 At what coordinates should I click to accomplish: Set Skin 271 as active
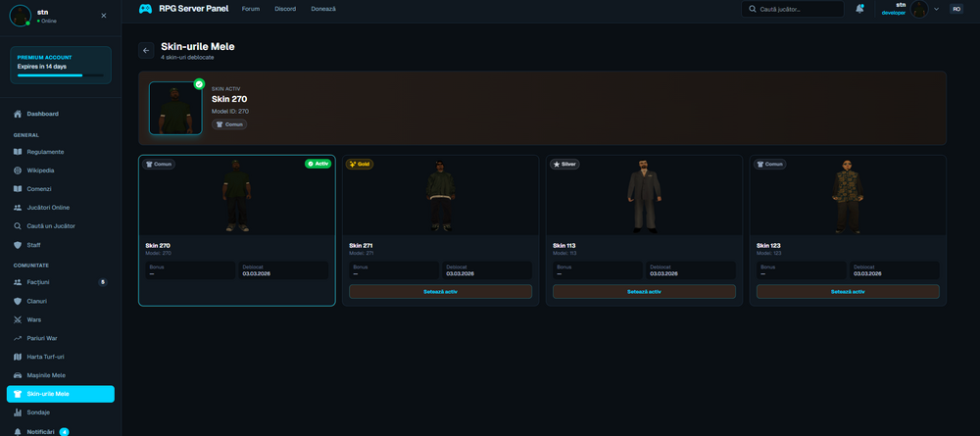tap(441, 292)
